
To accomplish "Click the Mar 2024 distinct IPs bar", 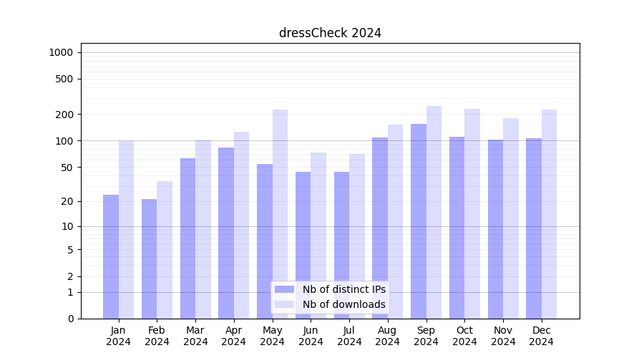I will (187, 238).
